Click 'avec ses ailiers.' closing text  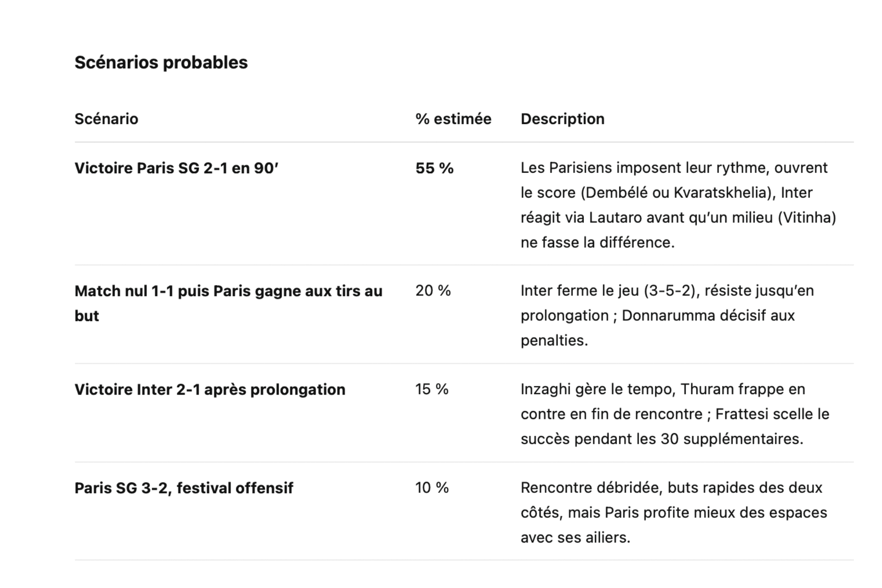pos(575,537)
